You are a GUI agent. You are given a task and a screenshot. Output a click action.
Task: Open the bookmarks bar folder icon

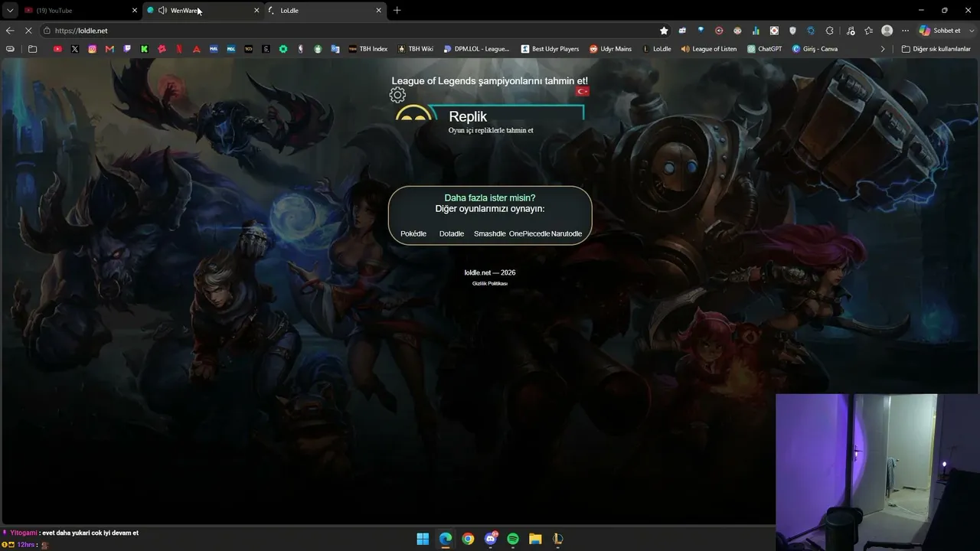(x=32, y=49)
